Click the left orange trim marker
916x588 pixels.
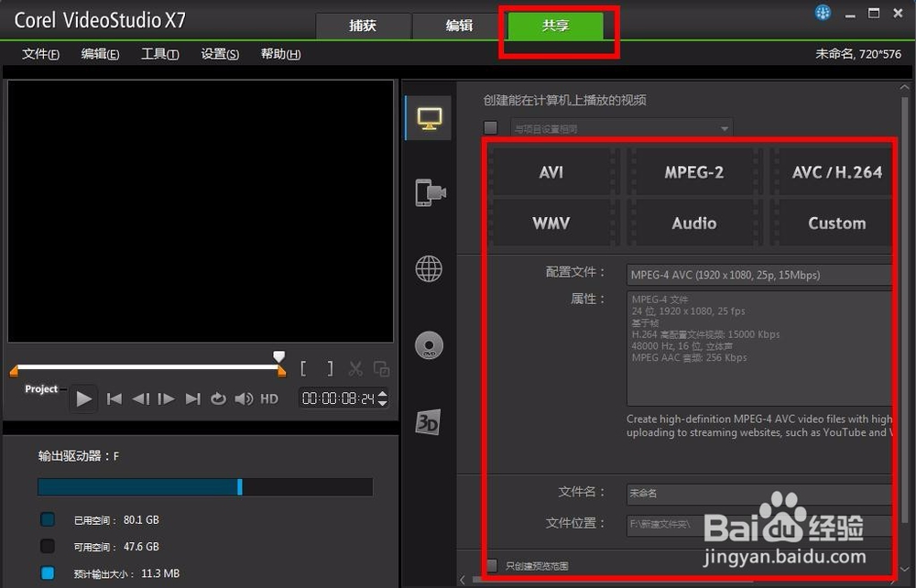(x=14, y=371)
